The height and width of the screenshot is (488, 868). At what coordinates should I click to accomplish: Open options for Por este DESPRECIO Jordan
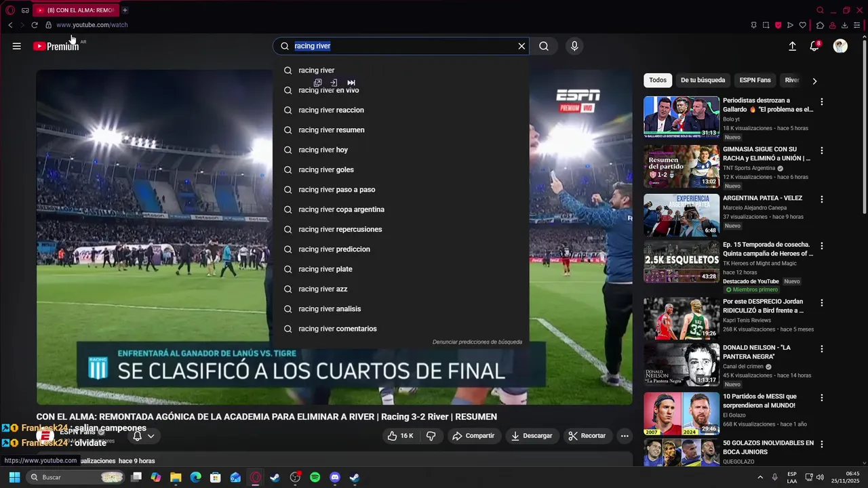(x=822, y=302)
